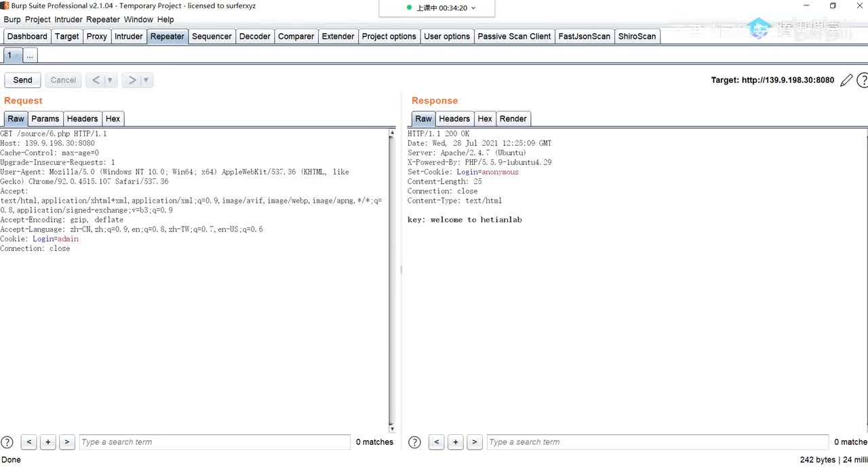Image resolution: width=868 pixels, height=468 pixels.
Task: Click the Set-Cookie: Login=anonymous header
Action: coord(463,172)
